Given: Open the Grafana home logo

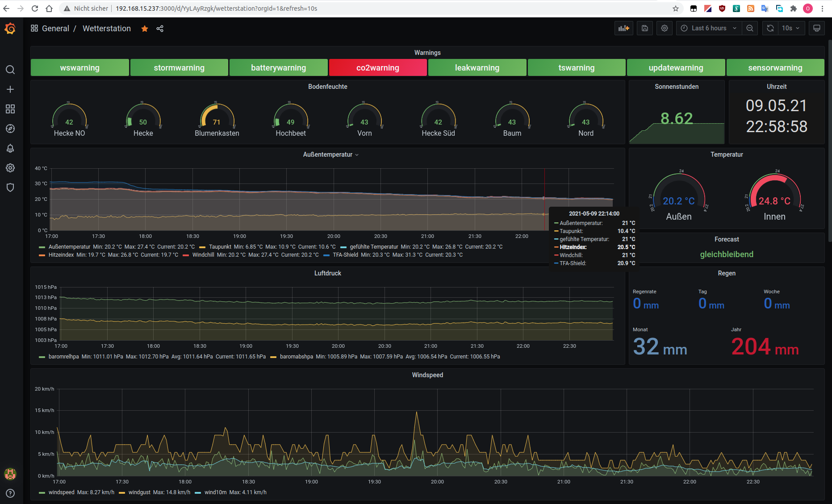Looking at the screenshot, I should [10, 29].
